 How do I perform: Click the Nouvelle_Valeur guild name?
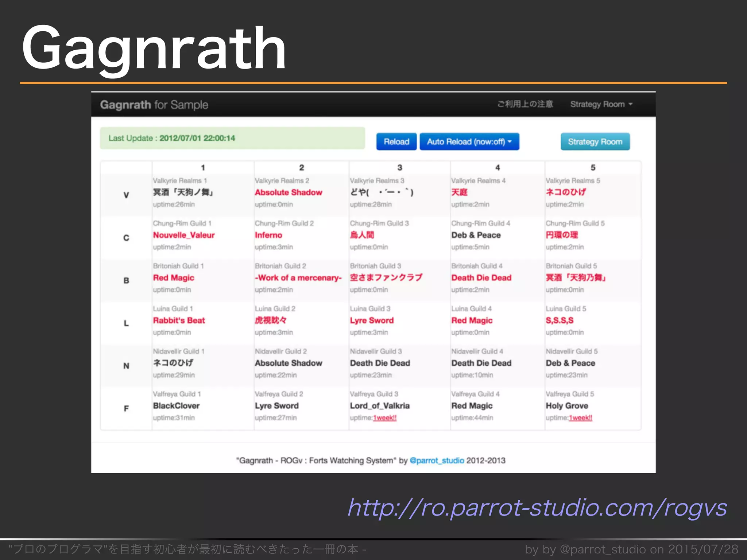point(184,235)
